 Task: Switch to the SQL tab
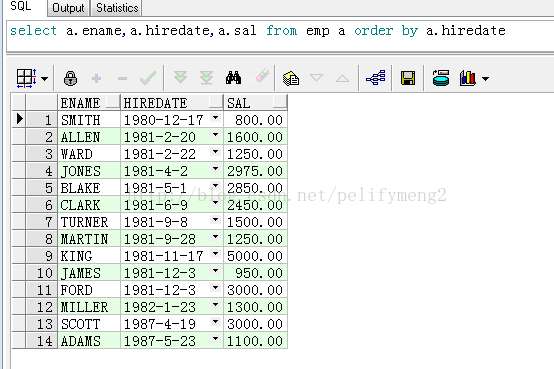[x=20, y=6]
